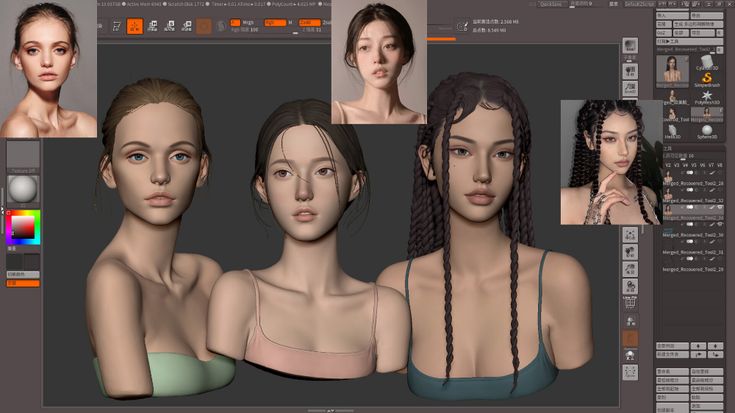Pick the Cylinder3D tool
The width and height of the screenshot is (735, 413).
point(706,63)
